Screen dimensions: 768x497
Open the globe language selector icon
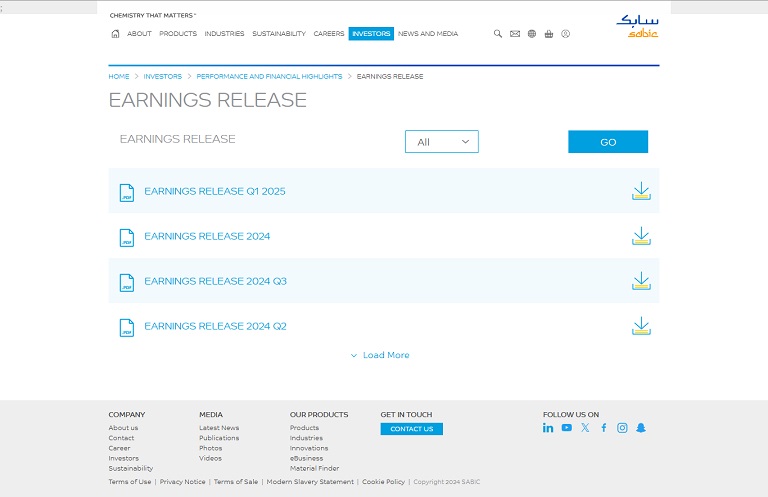(x=532, y=34)
